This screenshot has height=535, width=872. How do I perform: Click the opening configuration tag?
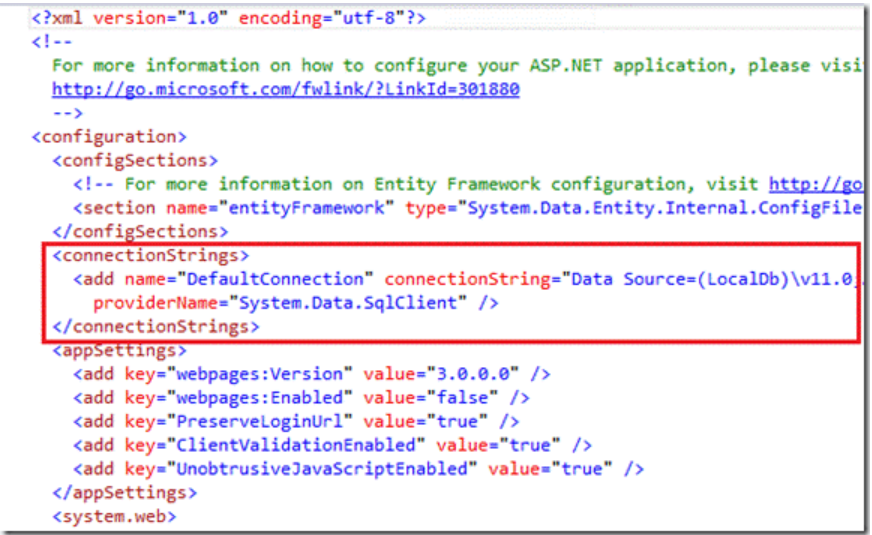pos(109,137)
